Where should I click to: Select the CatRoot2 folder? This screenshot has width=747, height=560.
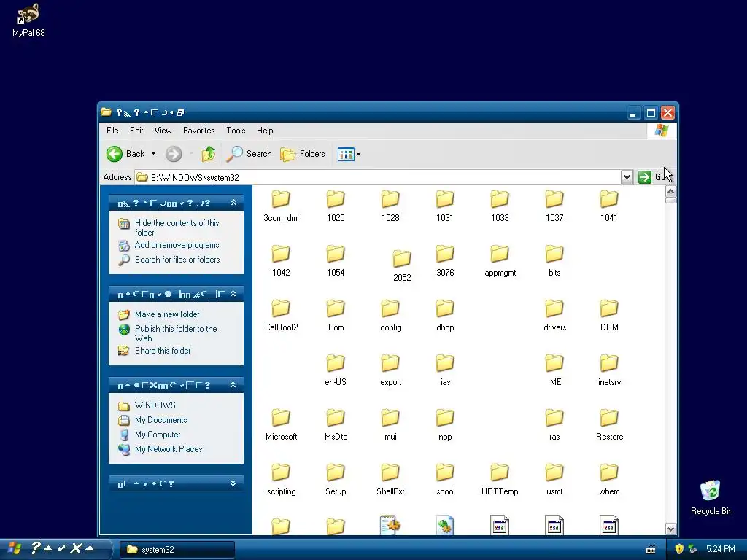(281, 316)
